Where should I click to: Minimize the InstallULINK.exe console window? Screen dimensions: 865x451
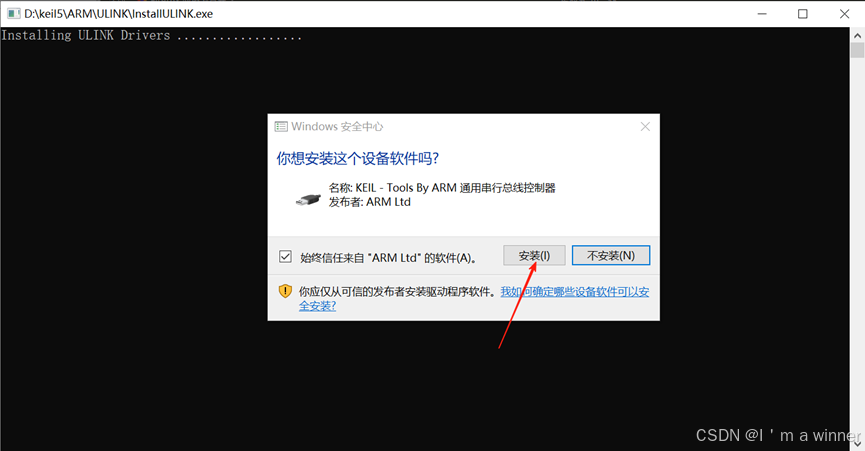pos(762,14)
